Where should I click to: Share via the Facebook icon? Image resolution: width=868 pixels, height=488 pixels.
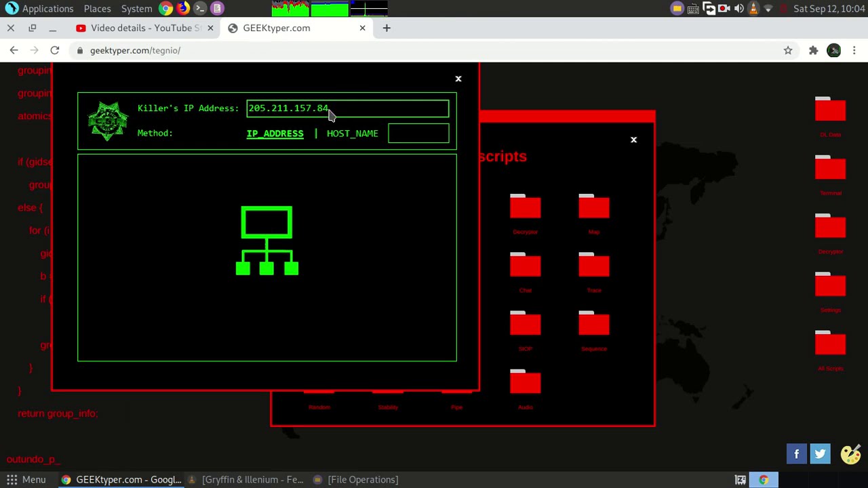pyautogui.click(x=797, y=453)
